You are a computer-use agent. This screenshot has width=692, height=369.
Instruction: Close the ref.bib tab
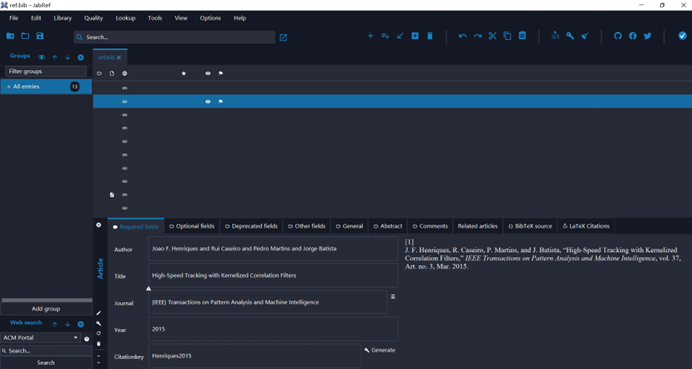point(119,57)
